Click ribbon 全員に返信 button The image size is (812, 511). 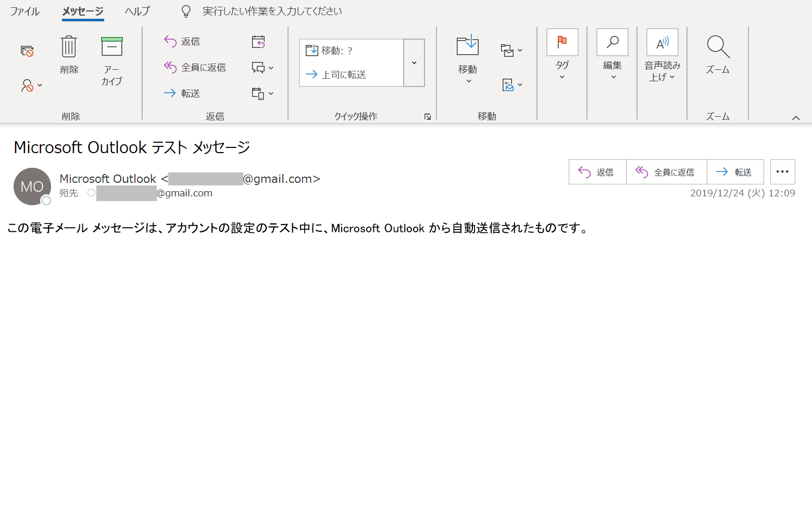tap(195, 67)
